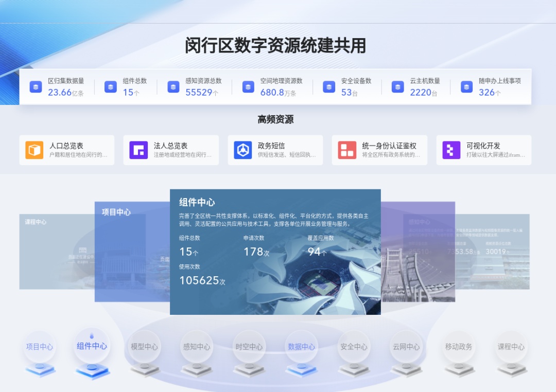This screenshot has width=556, height=392.
Task: Click the 2220台 cloud host value
Action: [x=423, y=93]
